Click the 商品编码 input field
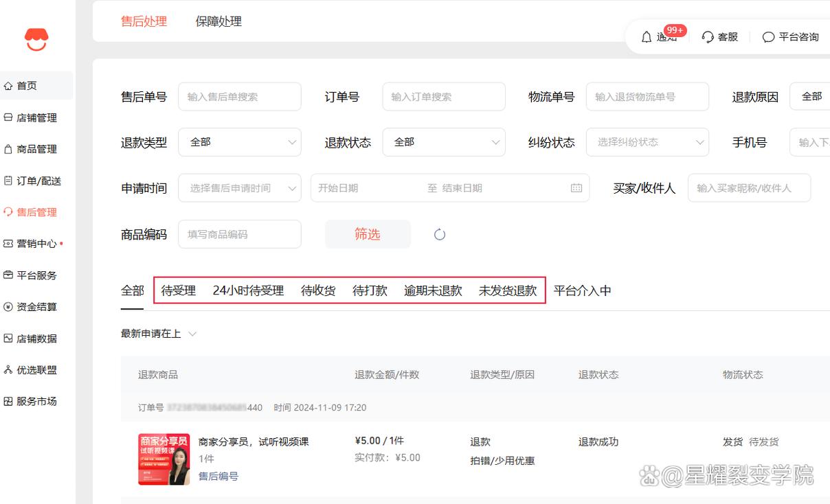 point(240,234)
